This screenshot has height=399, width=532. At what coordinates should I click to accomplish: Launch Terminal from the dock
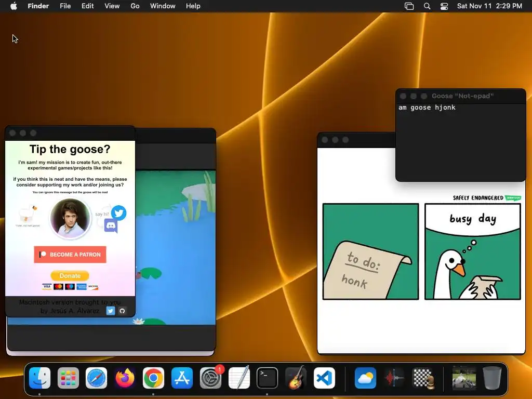(268, 378)
